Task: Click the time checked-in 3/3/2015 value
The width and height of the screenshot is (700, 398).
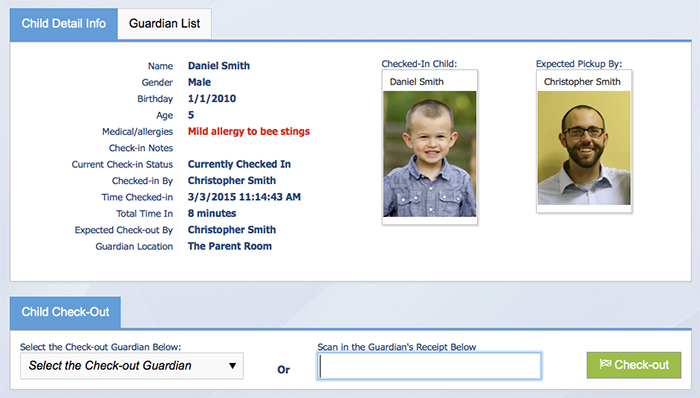Action: pos(244,197)
